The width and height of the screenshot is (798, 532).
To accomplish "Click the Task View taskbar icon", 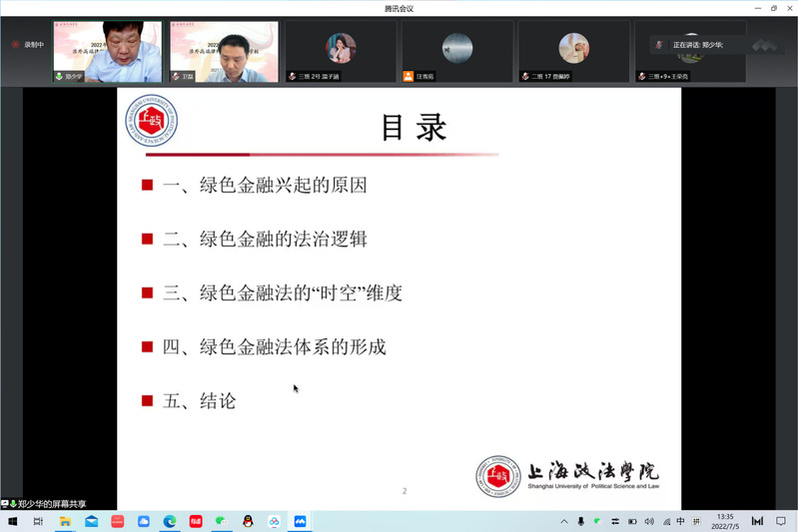I will (x=39, y=521).
